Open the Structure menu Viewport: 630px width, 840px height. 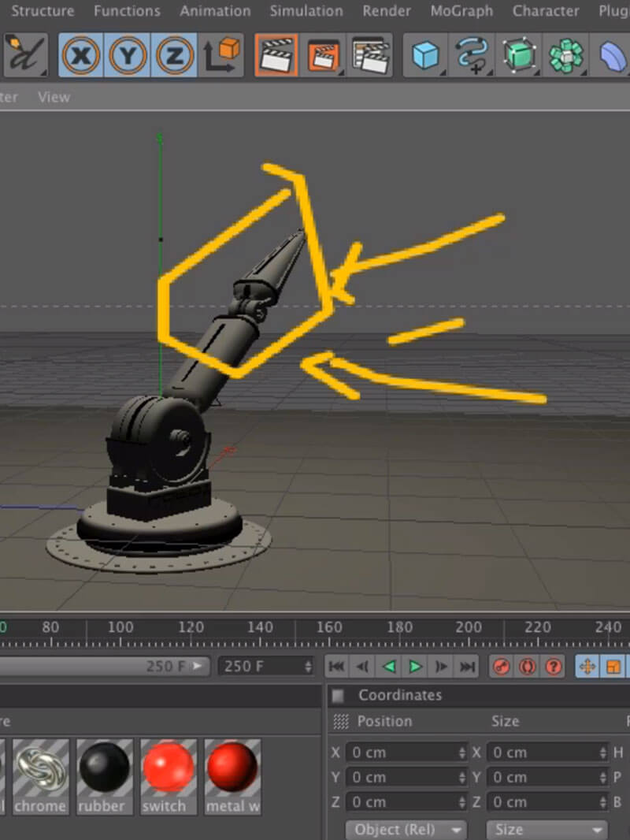pos(43,11)
